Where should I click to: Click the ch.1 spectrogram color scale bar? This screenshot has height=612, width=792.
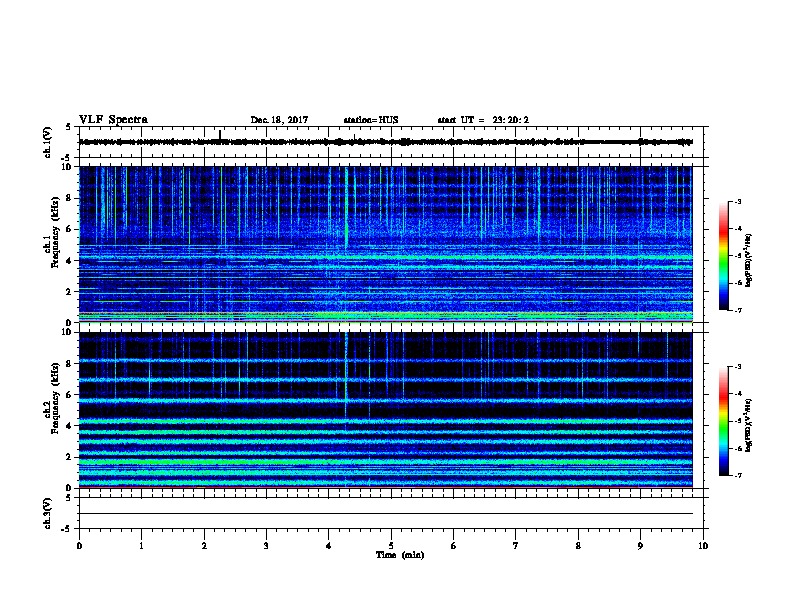pos(723,256)
